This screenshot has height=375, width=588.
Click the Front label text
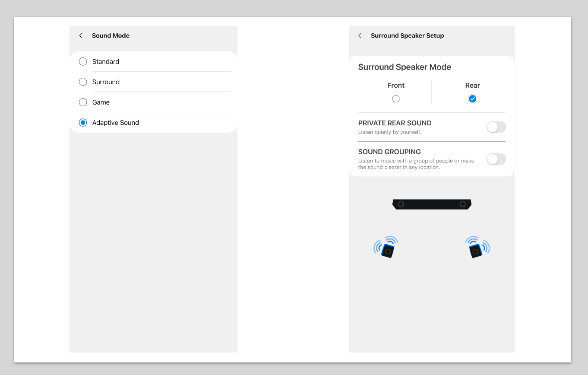pos(396,86)
